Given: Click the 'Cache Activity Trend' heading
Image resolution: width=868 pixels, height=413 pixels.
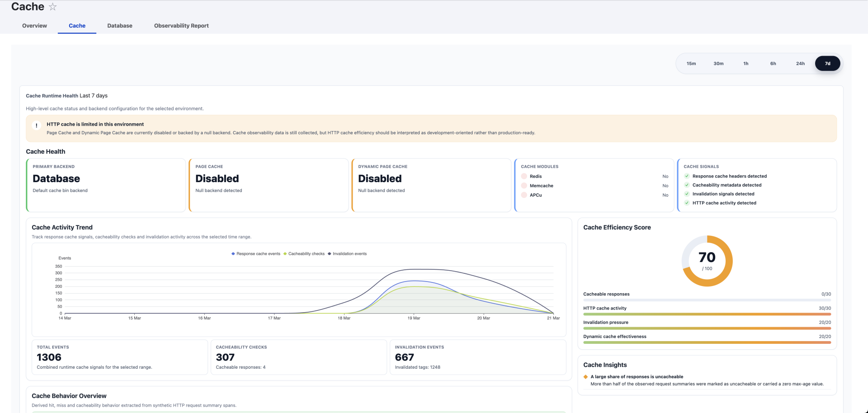Looking at the screenshot, I should (62, 227).
